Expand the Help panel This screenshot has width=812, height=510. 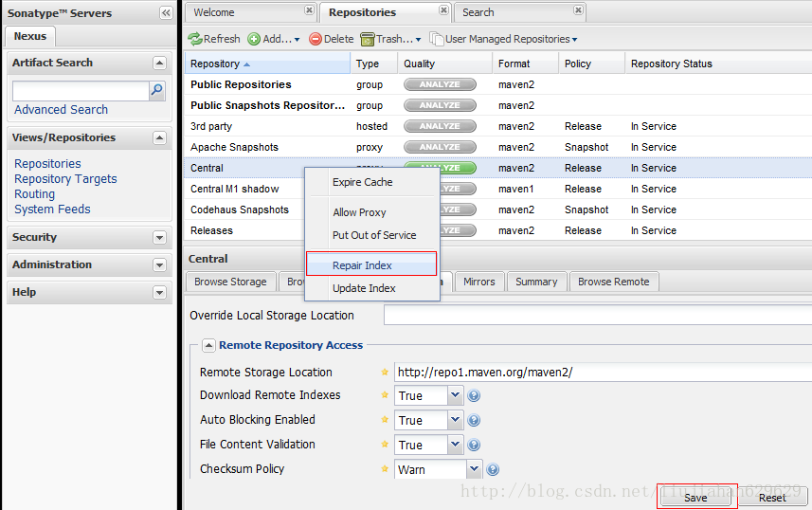159,292
